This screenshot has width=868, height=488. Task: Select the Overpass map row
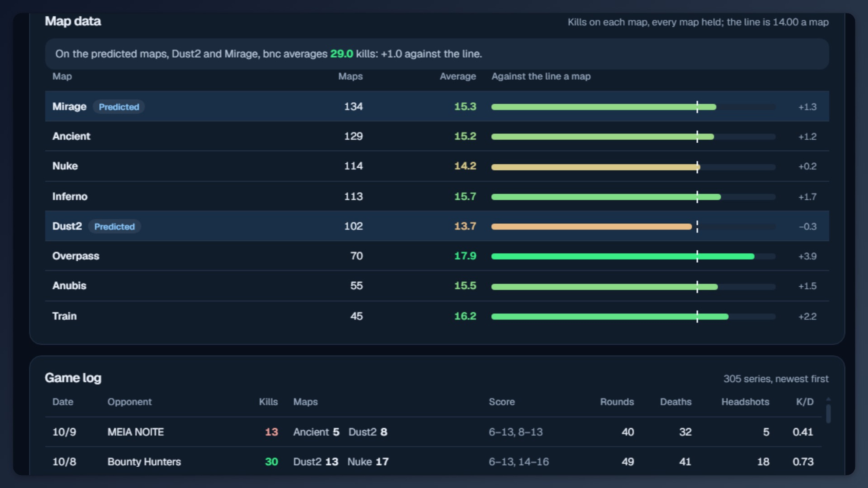pos(437,256)
